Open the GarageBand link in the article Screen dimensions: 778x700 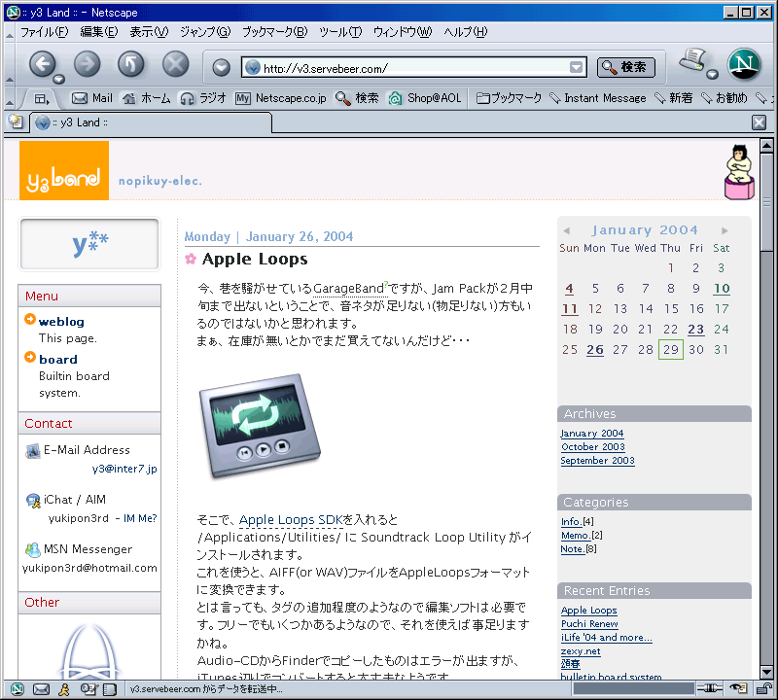pos(348,288)
